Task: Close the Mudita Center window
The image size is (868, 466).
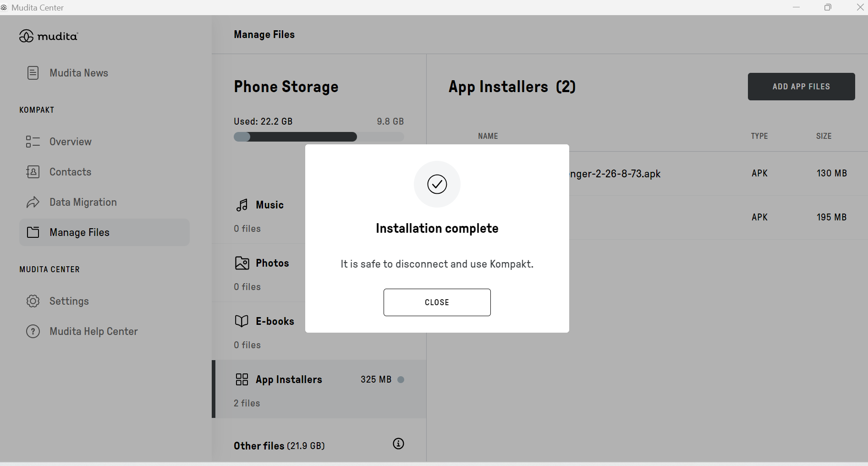Action: click(860, 7)
